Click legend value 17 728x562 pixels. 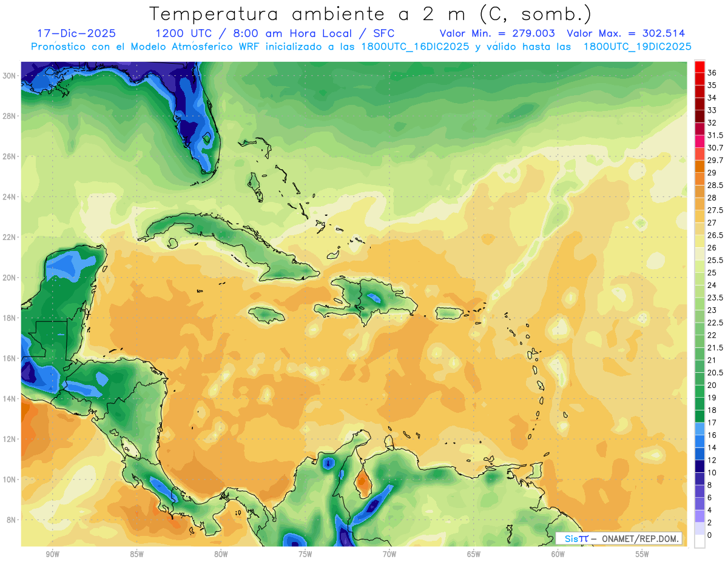click(x=712, y=423)
